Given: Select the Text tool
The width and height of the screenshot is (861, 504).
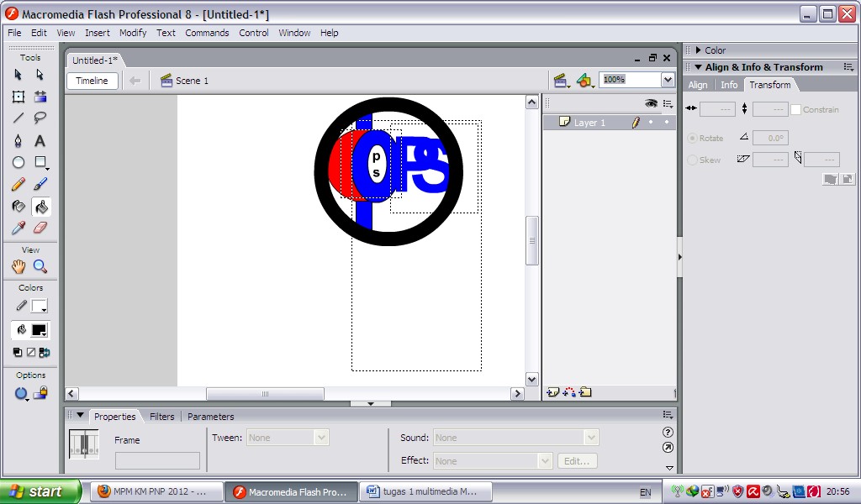Looking at the screenshot, I should point(40,141).
